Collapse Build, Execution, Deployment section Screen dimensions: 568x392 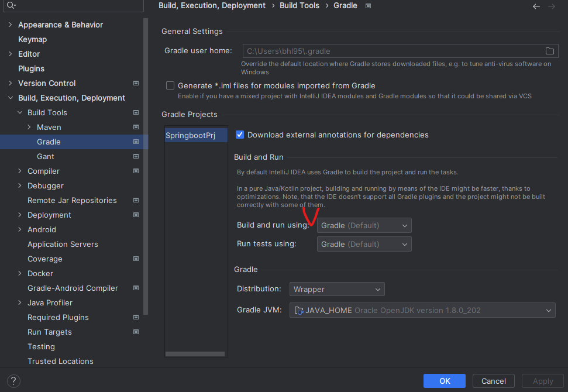[x=10, y=98]
